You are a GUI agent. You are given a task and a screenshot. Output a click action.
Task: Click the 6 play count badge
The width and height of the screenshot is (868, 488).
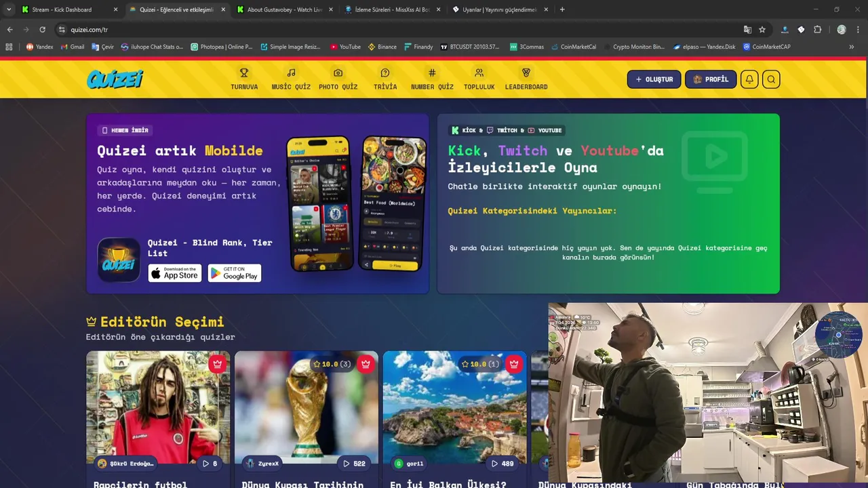tap(210, 464)
